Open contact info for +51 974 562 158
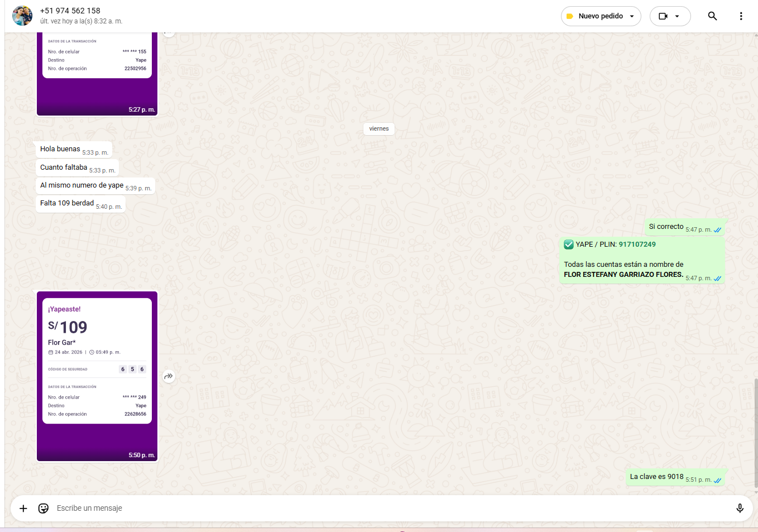The height and width of the screenshot is (532, 758). click(x=70, y=11)
